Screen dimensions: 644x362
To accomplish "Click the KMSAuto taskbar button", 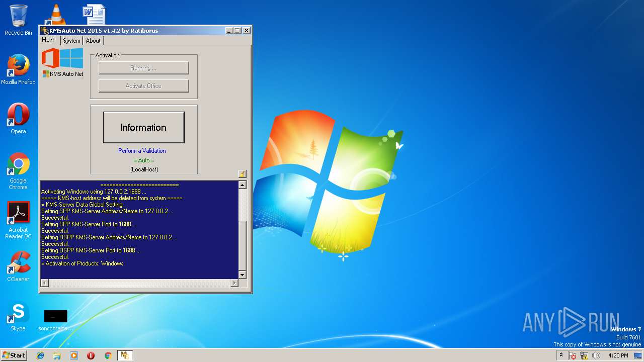I will tap(125, 355).
